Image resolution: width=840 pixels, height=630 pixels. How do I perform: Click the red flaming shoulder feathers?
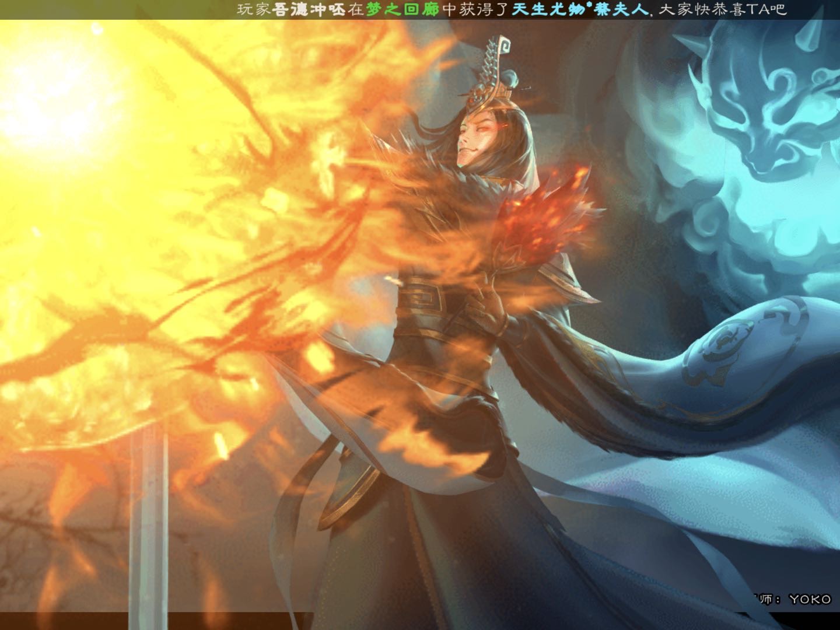548,216
